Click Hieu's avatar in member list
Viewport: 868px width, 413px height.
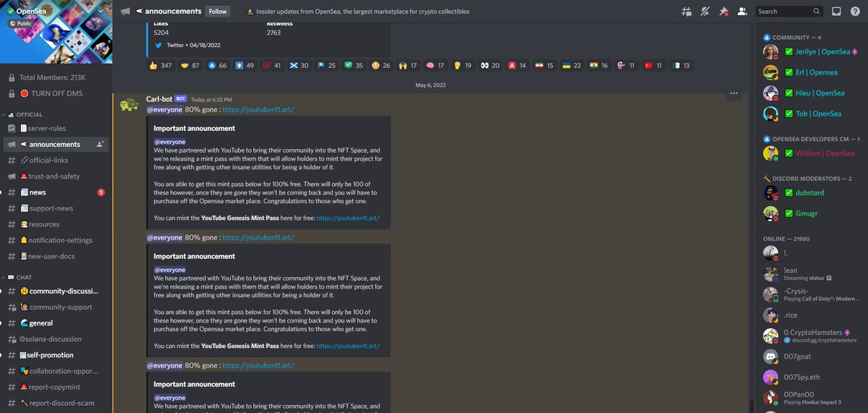tap(771, 93)
